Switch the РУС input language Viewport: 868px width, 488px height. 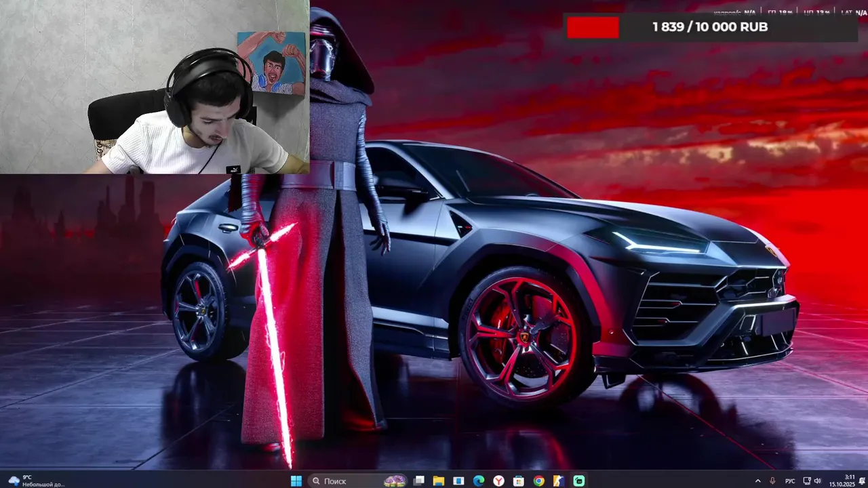pyautogui.click(x=790, y=481)
